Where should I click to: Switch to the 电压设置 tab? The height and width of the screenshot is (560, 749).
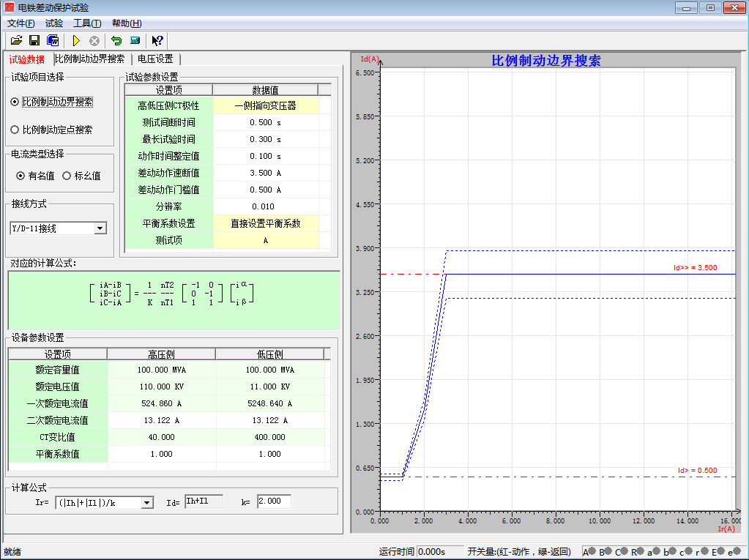pyautogui.click(x=155, y=59)
